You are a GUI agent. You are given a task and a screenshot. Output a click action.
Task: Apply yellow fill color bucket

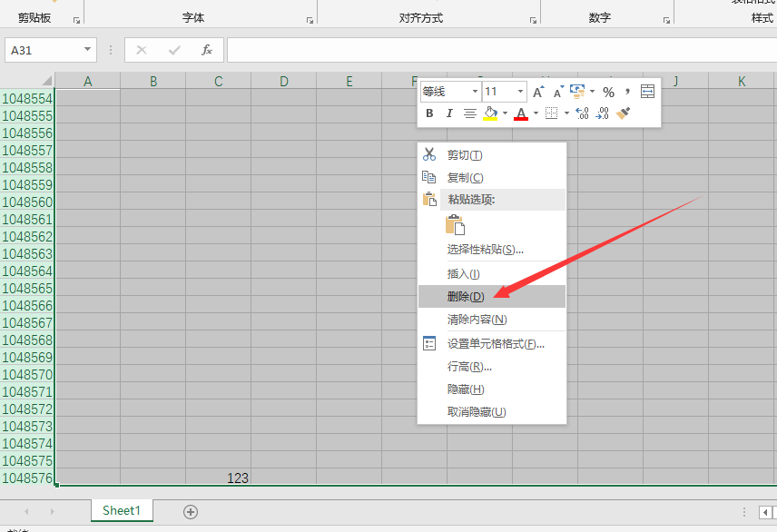490,113
